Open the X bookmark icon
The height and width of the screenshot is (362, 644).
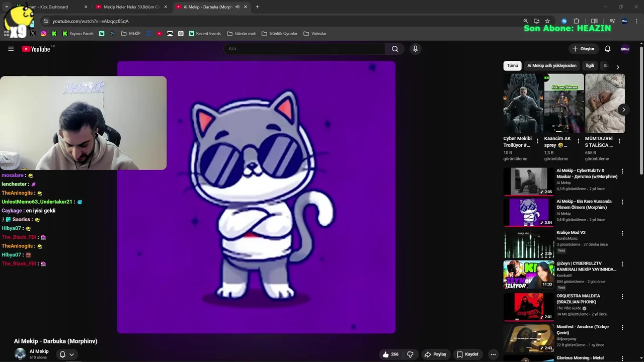[33, 33]
